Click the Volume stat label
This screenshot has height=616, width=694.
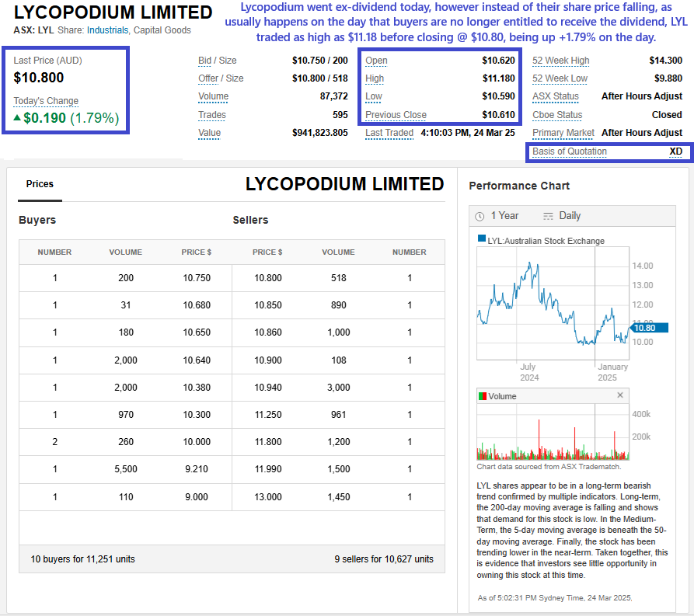(214, 96)
